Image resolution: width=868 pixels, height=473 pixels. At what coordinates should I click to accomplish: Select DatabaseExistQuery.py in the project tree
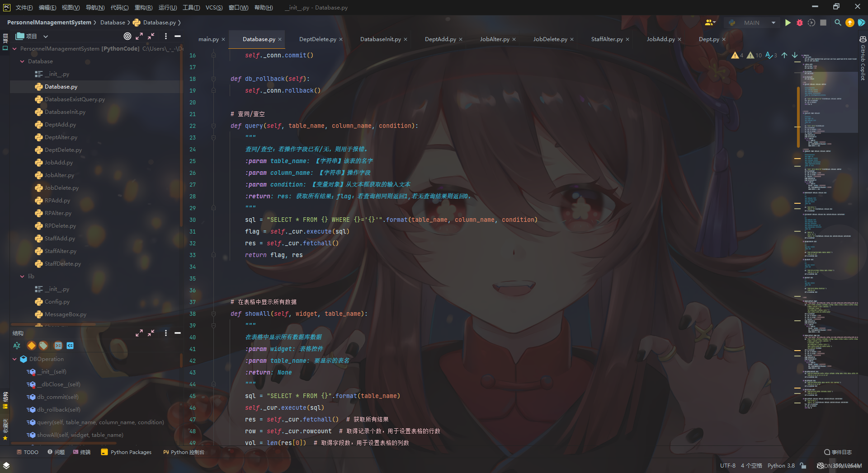point(75,99)
